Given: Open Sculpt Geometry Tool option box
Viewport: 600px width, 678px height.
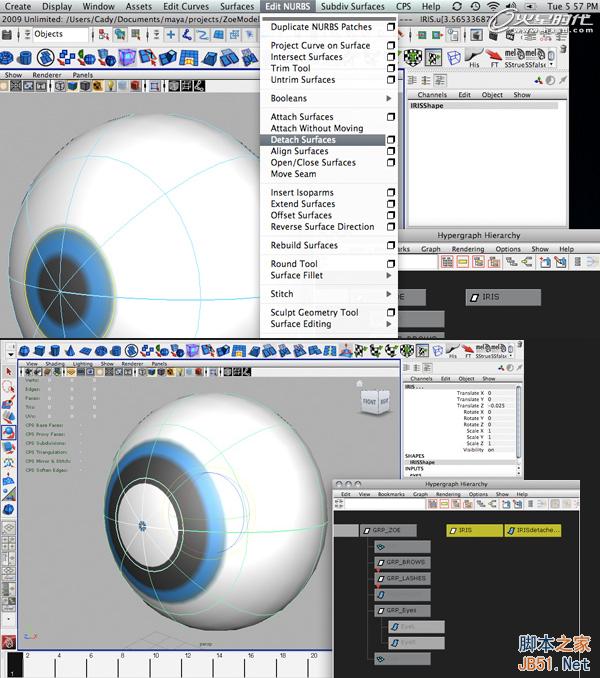Looking at the screenshot, I should (x=391, y=312).
